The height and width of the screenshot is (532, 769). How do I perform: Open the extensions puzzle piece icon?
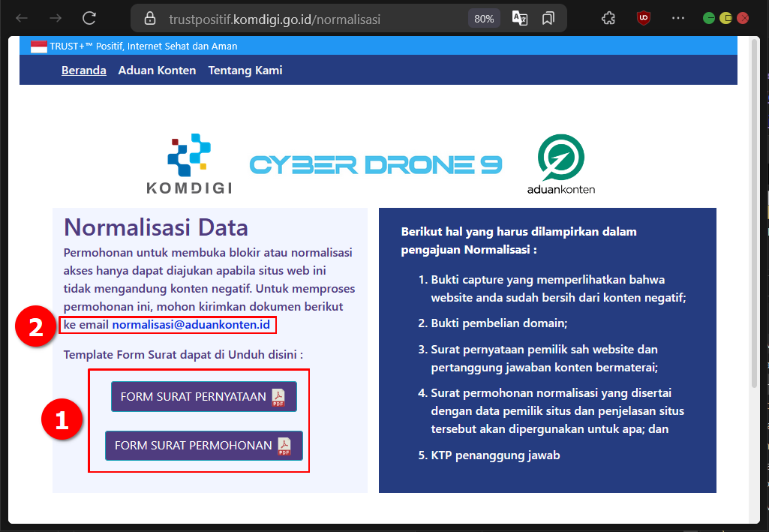[x=608, y=17]
